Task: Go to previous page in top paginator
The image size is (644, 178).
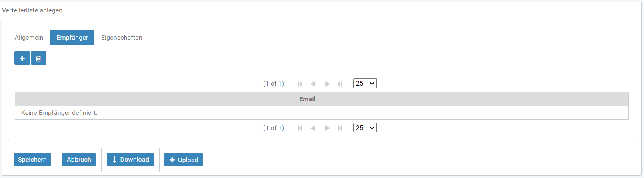Action: point(313,84)
